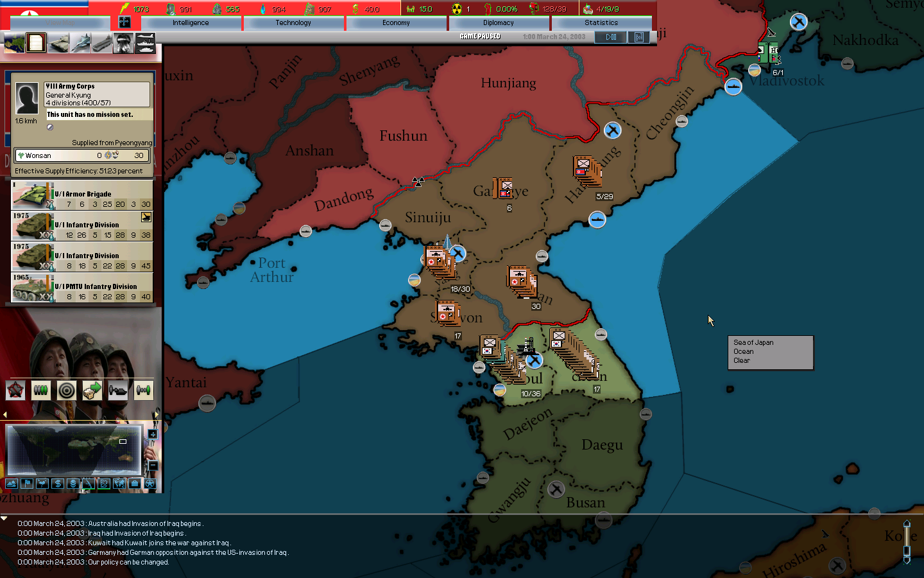Open the Technology tab
This screenshot has width=924, height=578.
point(293,22)
